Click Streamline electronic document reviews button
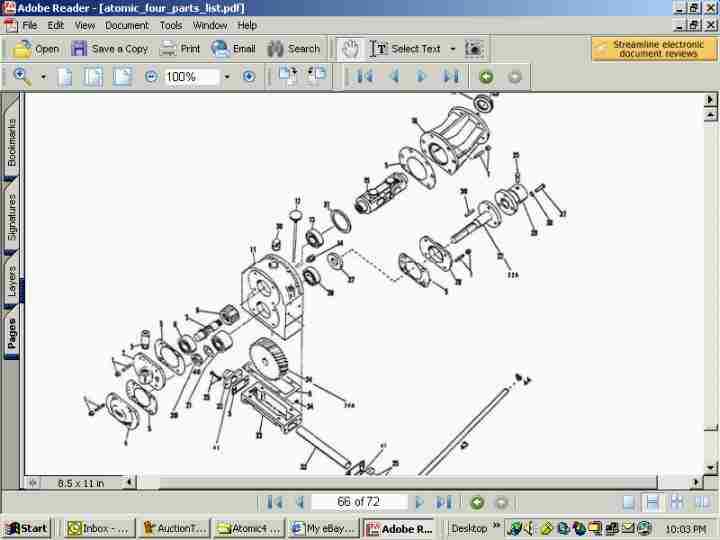Image resolution: width=720 pixels, height=540 pixels. [x=654, y=48]
